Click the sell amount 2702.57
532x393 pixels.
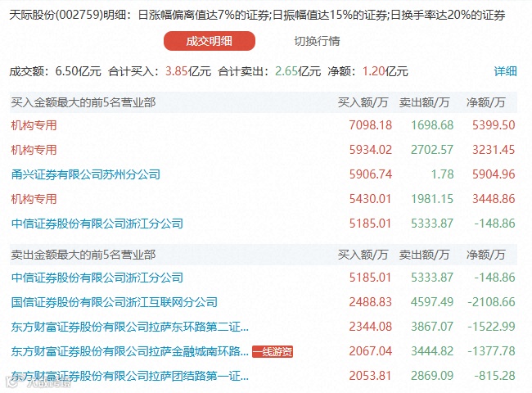[x=432, y=150]
